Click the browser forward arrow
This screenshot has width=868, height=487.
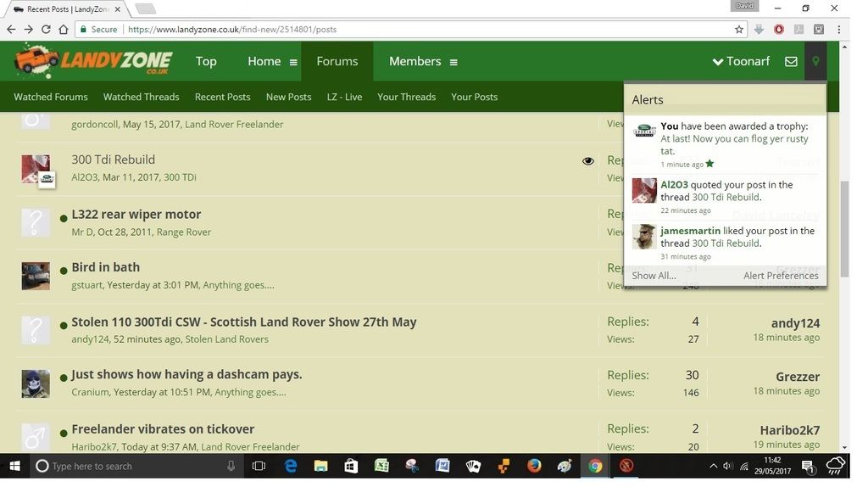(28, 30)
